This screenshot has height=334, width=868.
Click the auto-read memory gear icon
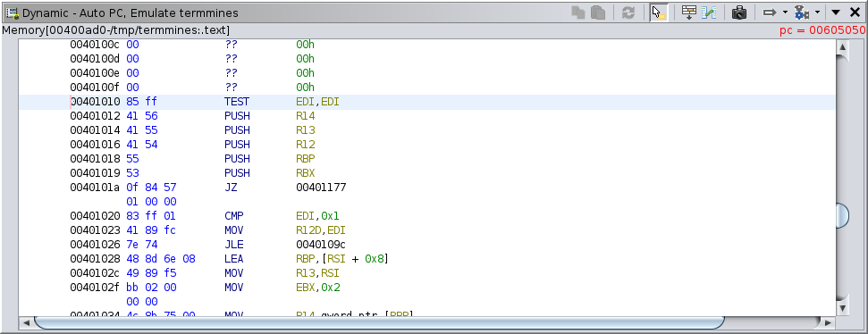(802, 13)
